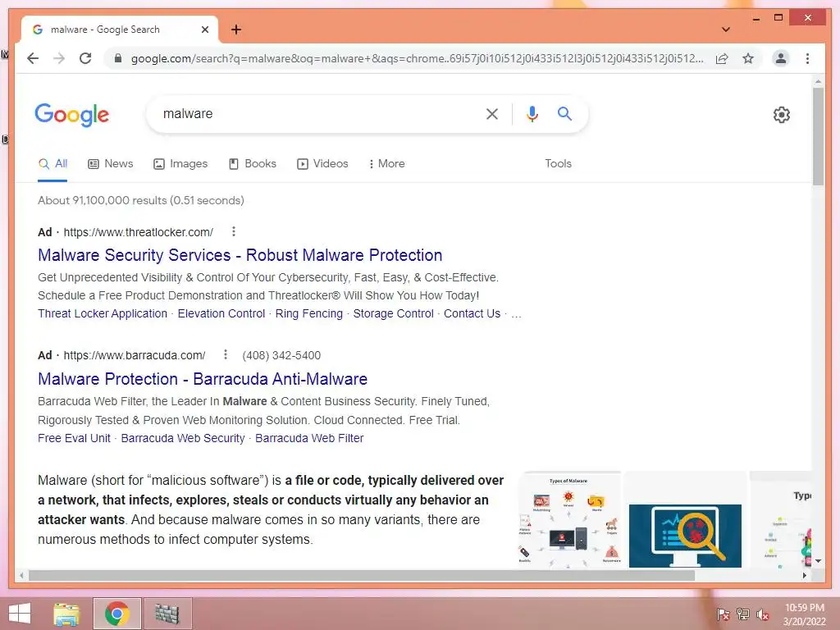Switch to Videos results

[322, 163]
